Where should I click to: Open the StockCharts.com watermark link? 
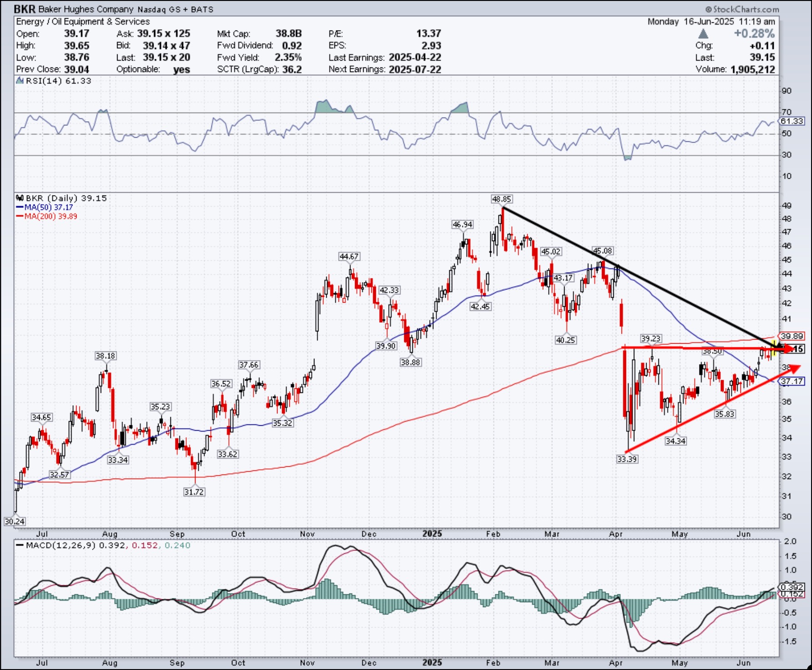(x=742, y=9)
